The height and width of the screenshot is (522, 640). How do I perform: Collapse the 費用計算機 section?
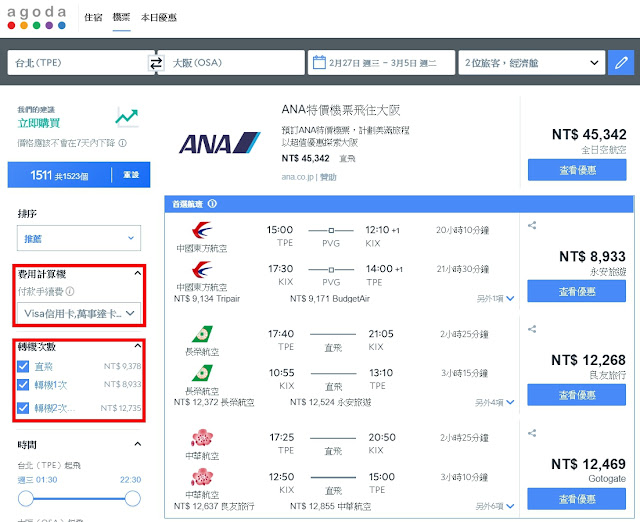point(138,273)
